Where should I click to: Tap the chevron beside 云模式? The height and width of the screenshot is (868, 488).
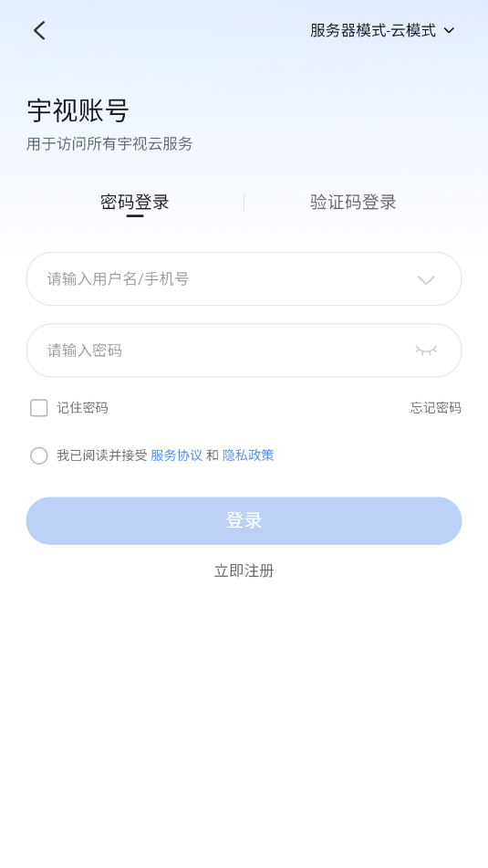coord(450,30)
